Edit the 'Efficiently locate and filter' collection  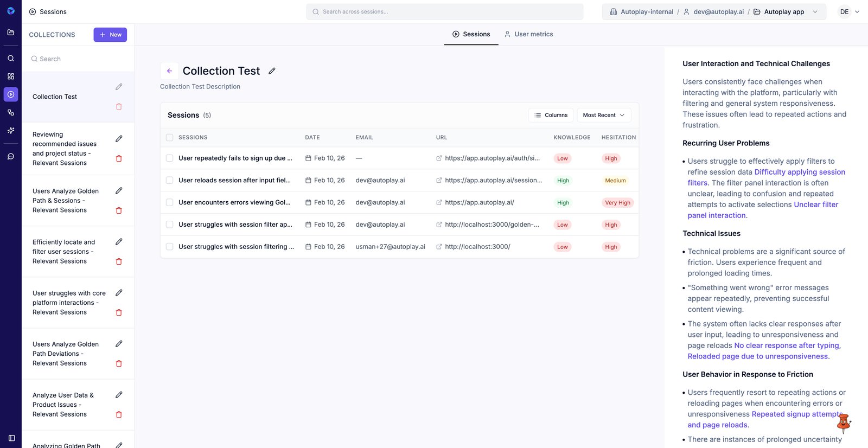[x=119, y=242]
